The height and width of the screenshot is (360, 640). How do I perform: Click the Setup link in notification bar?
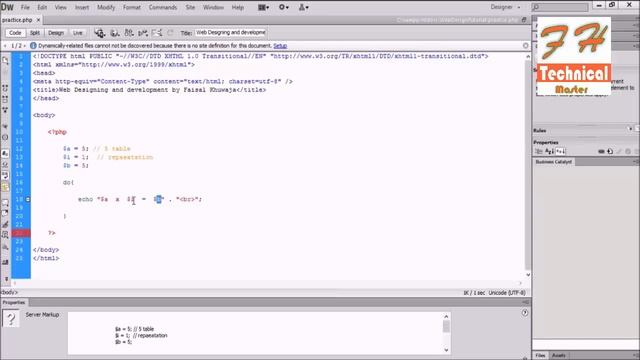(280, 46)
